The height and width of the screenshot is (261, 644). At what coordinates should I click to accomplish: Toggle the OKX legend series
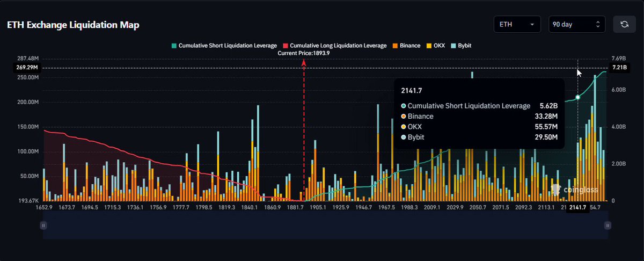[435, 46]
